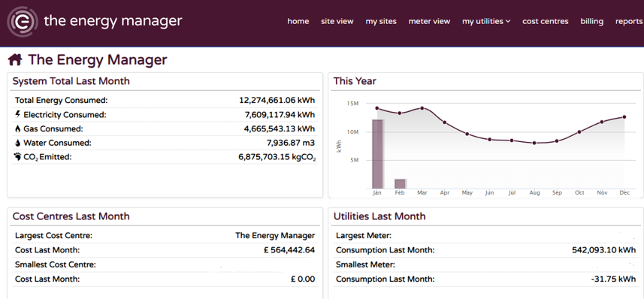Click the 'Largest Meter:' label

364,236
